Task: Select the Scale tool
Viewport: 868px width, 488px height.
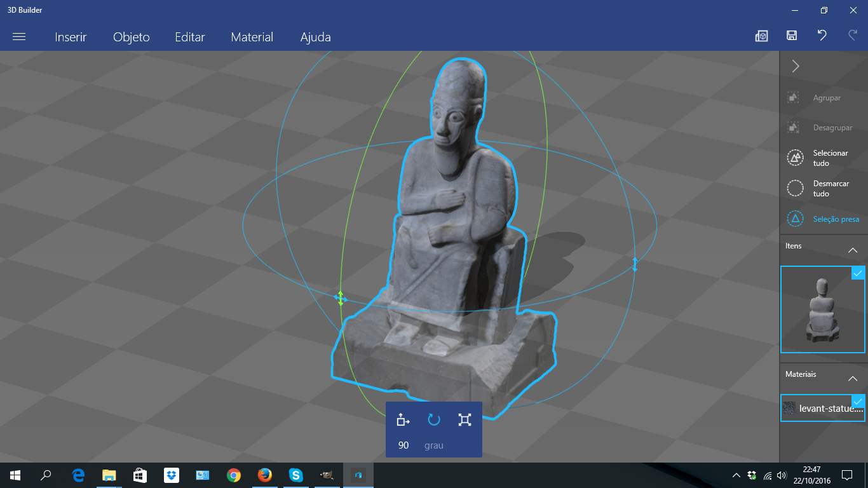Action: (x=465, y=419)
